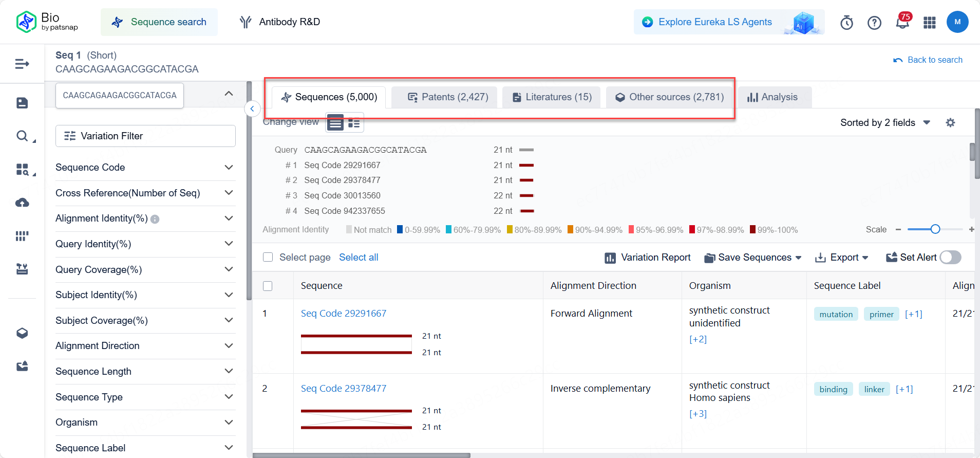980x458 pixels.
Task: Tick the Sequence column header checkbox
Action: coord(268,286)
